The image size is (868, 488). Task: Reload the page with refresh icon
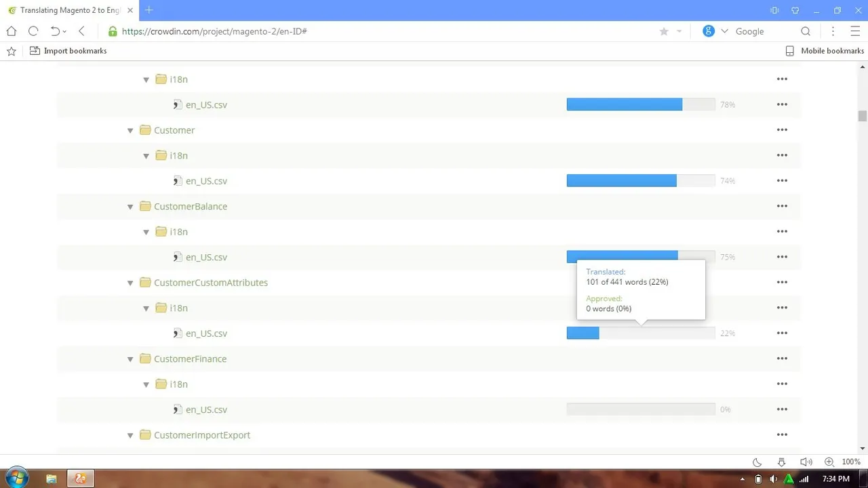[x=33, y=31]
